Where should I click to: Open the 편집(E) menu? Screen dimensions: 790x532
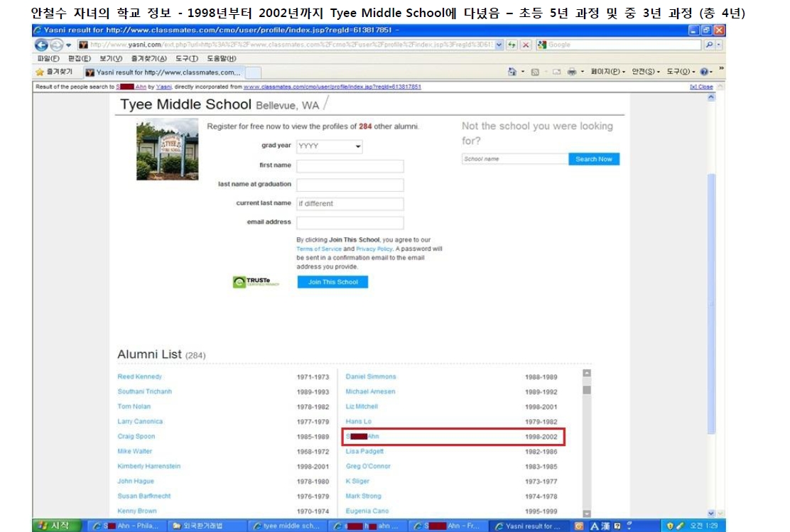pos(79,58)
